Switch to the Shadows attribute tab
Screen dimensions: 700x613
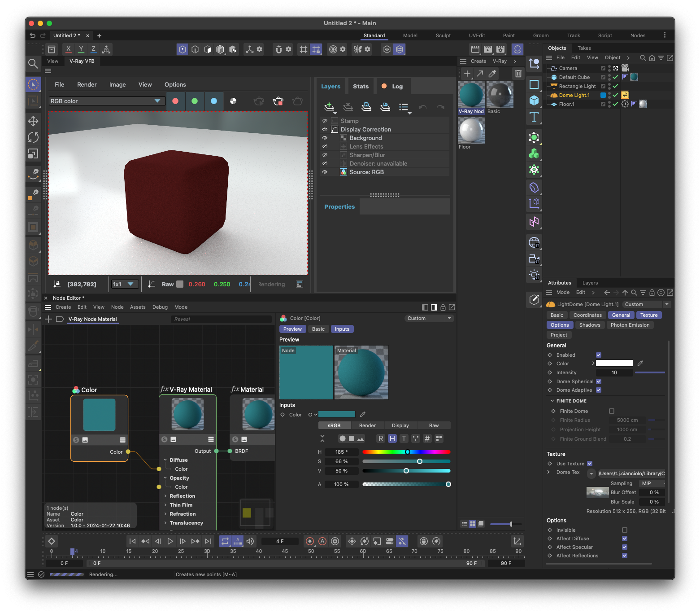(x=590, y=325)
